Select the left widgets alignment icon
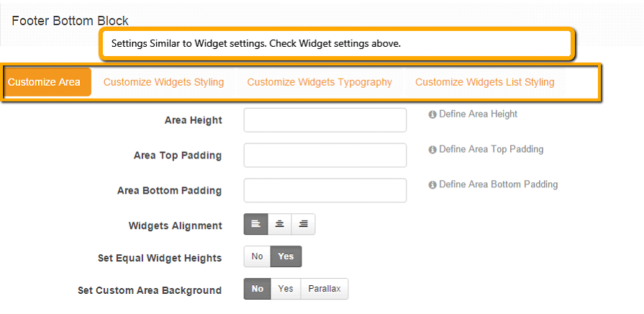The image size is (644, 314). [x=256, y=224]
